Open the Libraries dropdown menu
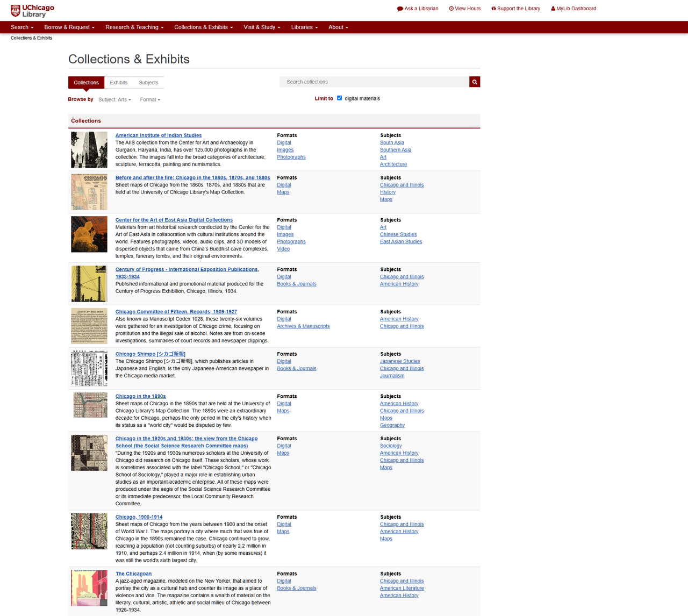This screenshot has height=616, width=688. pyautogui.click(x=305, y=27)
